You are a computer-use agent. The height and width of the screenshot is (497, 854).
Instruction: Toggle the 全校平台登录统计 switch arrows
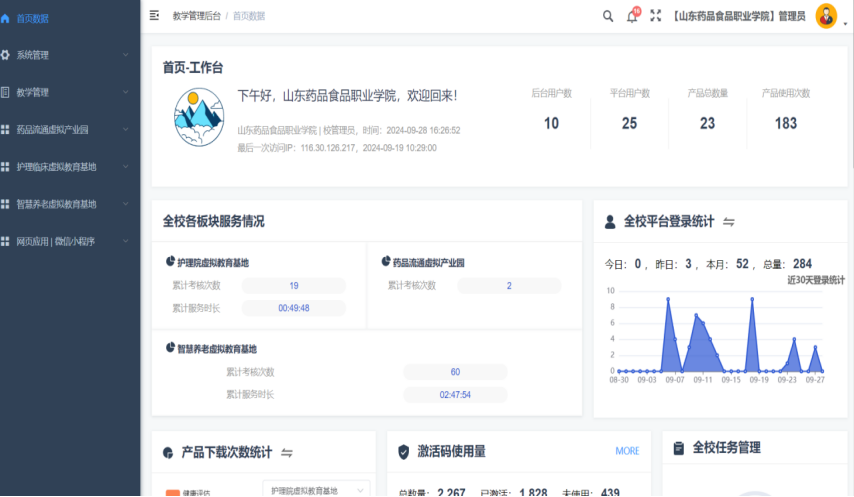point(729,222)
